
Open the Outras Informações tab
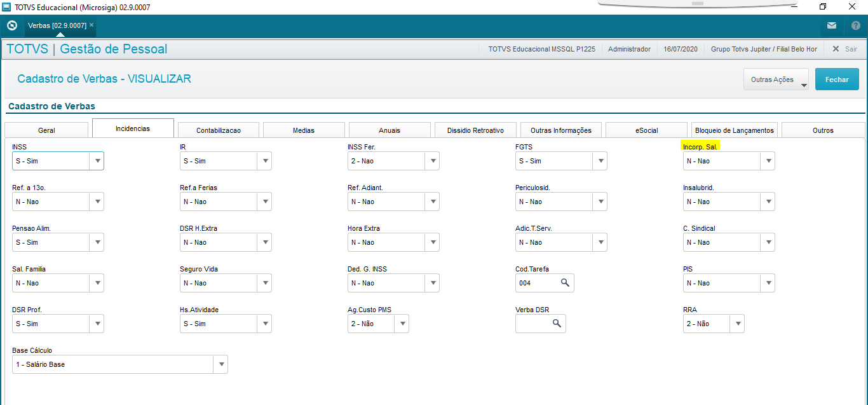[561, 130]
